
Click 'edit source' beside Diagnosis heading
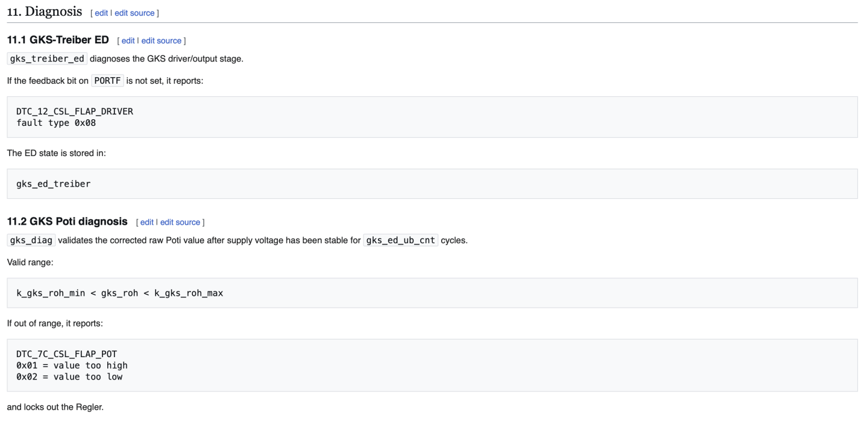click(x=134, y=13)
